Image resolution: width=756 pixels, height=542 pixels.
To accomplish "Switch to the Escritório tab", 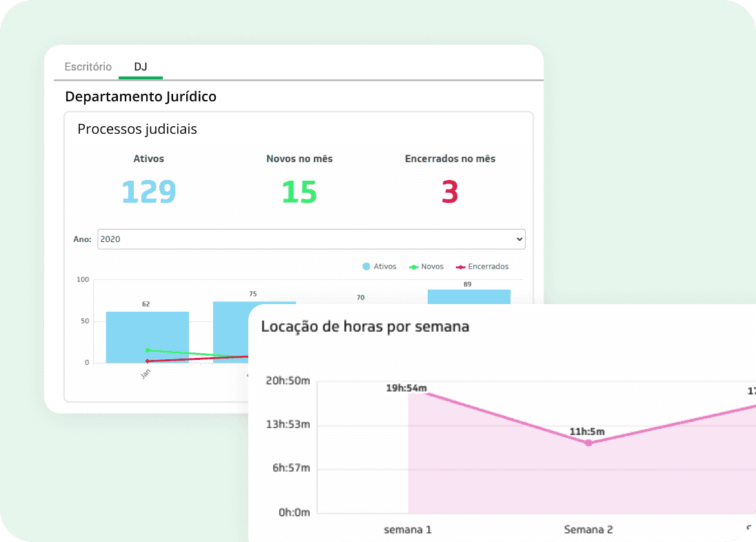I will pyautogui.click(x=88, y=67).
